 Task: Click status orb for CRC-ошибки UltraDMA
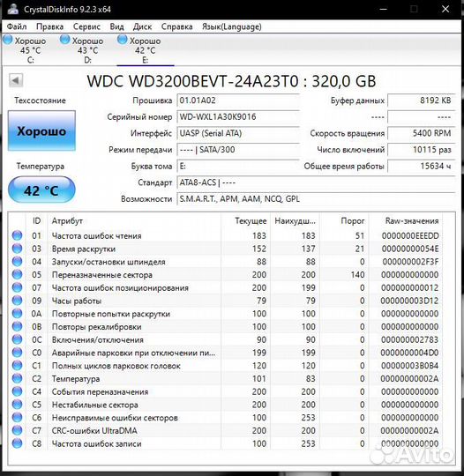pyautogui.click(x=17, y=430)
